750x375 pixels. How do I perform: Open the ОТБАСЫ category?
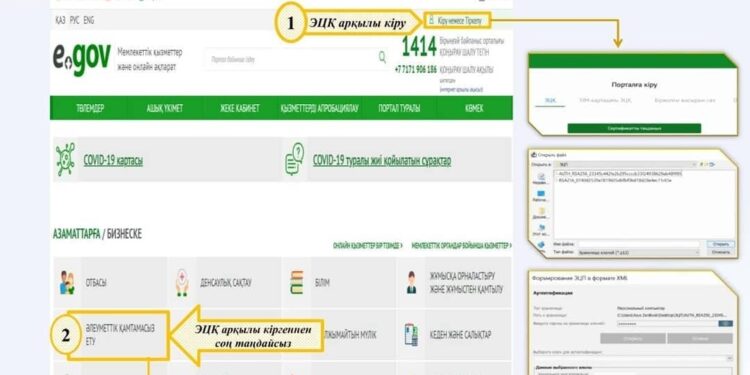(x=96, y=283)
